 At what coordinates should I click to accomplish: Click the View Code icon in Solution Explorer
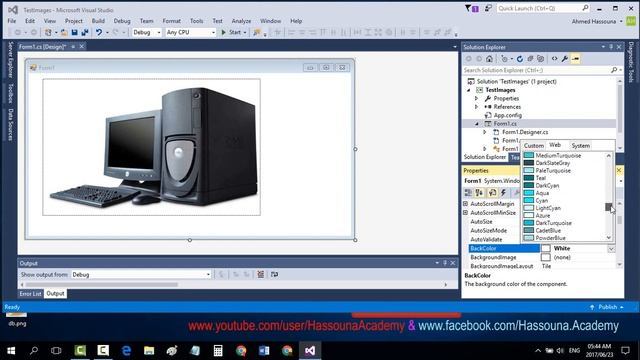click(554, 59)
